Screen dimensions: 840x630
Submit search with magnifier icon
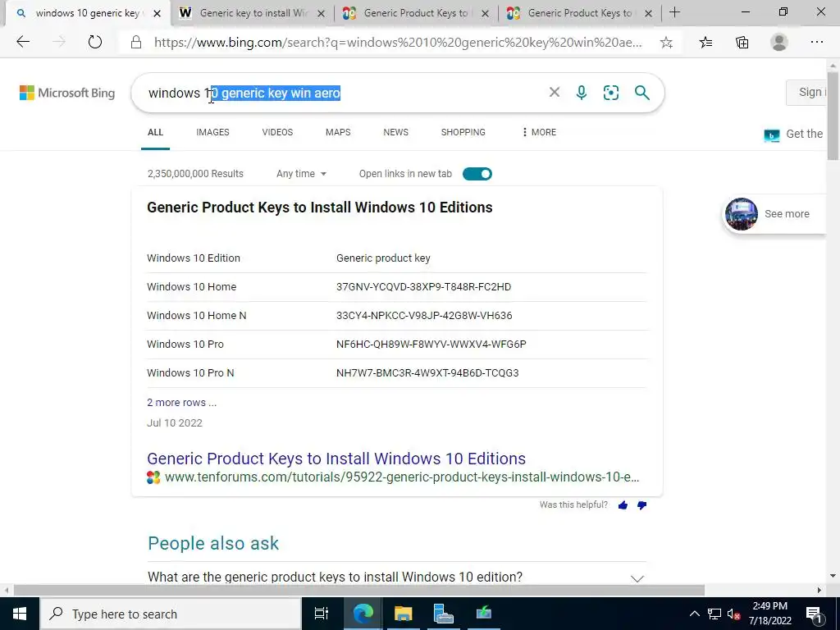pos(641,93)
